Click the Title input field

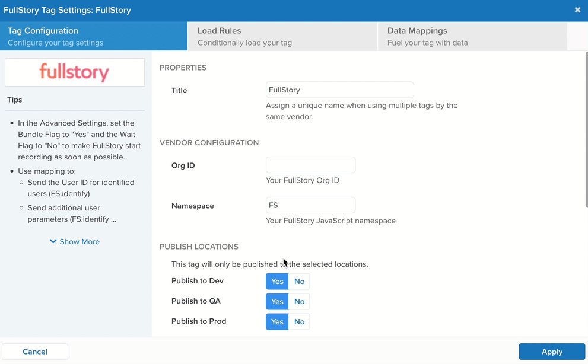(340, 90)
